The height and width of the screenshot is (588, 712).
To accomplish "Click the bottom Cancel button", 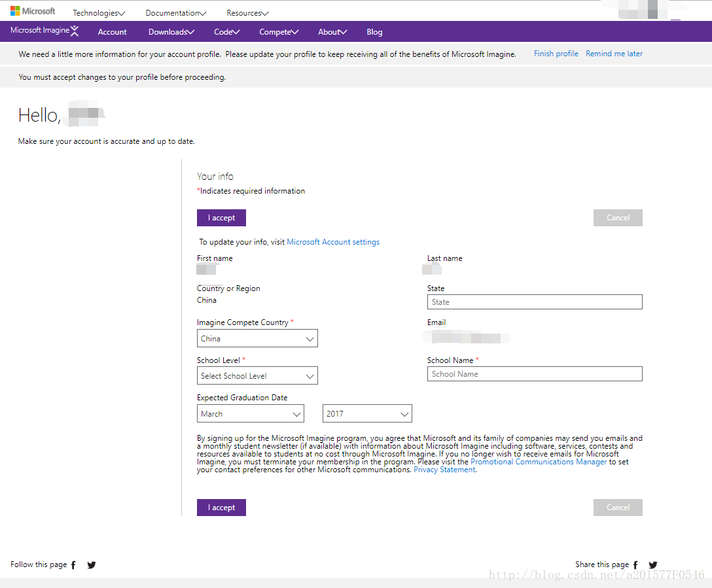I will coord(618,508).
